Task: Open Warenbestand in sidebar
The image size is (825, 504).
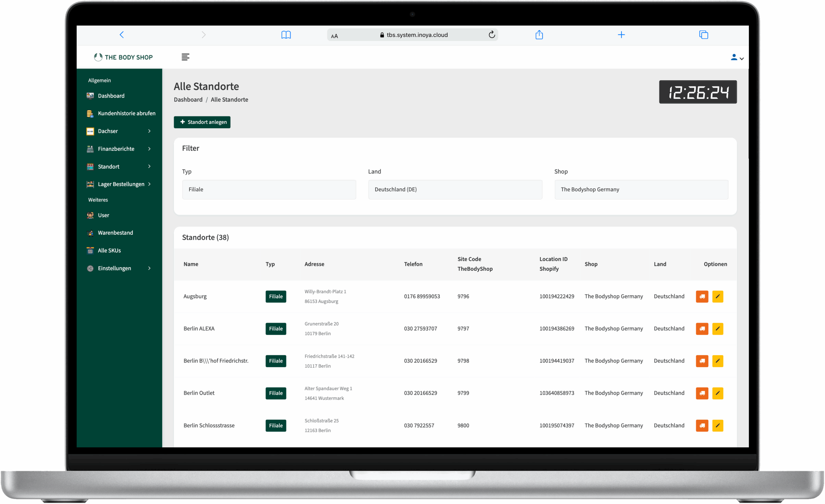Action: 115,233
